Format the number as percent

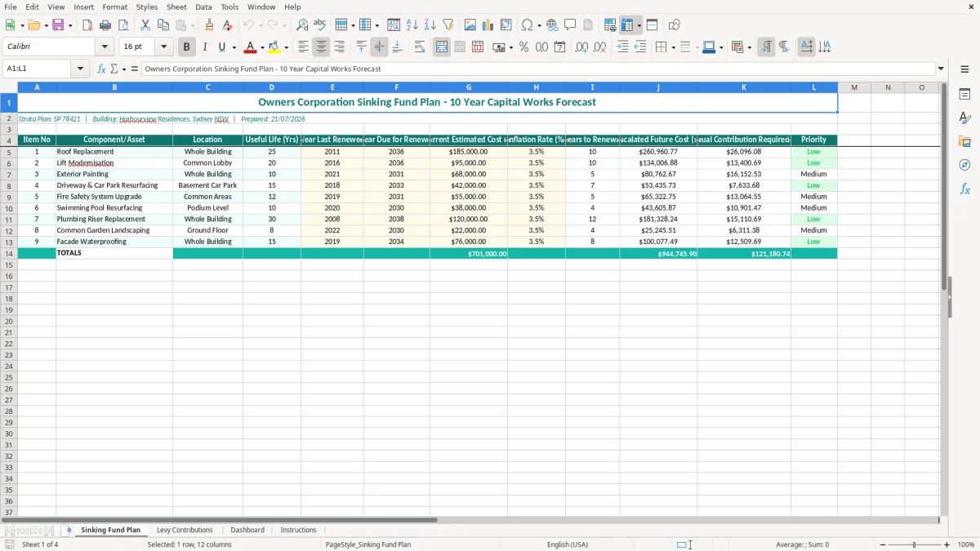coord(523,47)
